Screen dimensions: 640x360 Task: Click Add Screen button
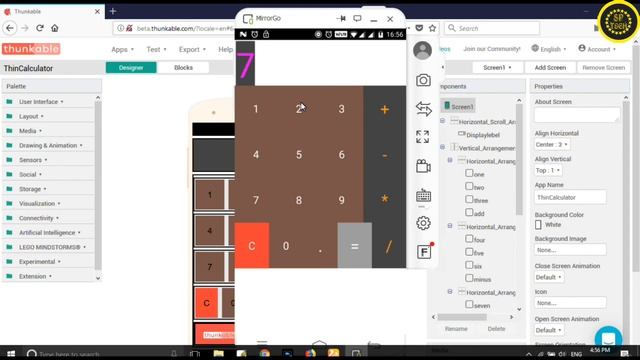point(550,68)
